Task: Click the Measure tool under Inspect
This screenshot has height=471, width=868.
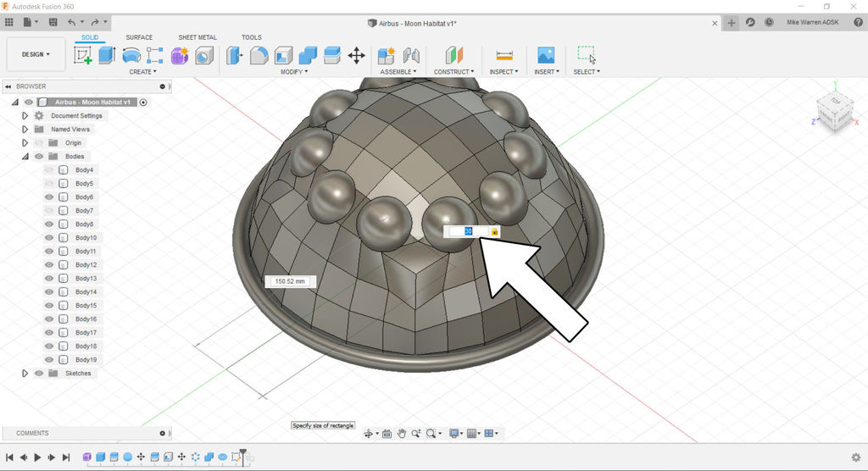Action: pyautogui.click(x=504, y=56)
